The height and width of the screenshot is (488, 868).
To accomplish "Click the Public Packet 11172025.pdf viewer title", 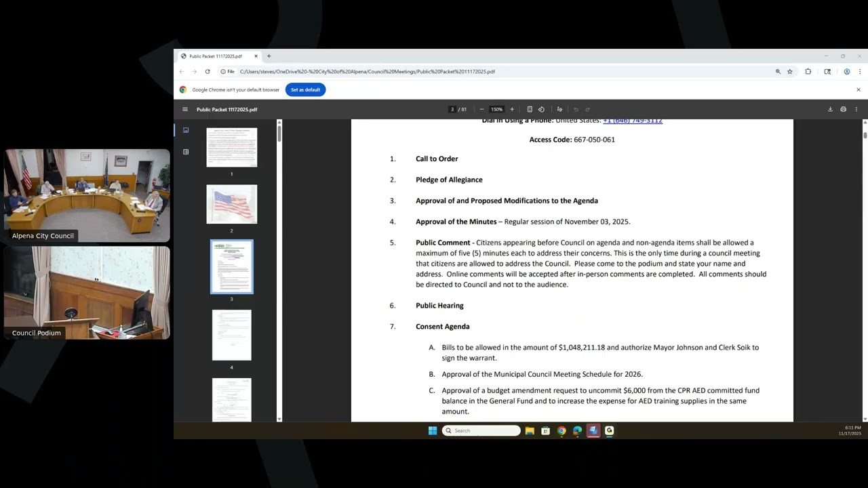I will pos(227,109).
